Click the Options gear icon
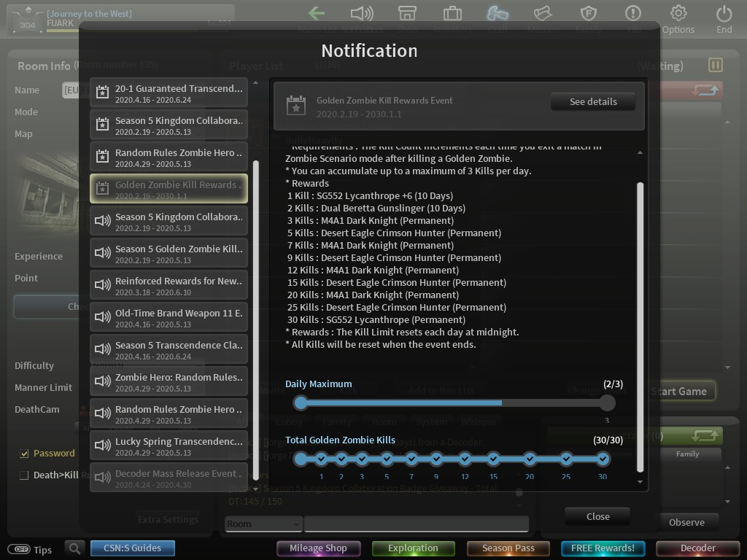This screenshot has width=747, height=560. click(x=678, y=13)
